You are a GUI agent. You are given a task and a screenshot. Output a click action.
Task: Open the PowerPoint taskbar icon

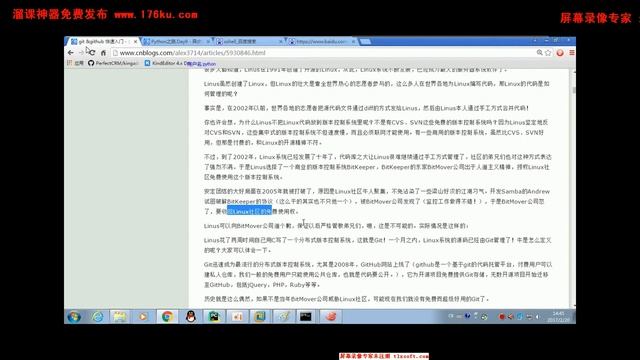click(x=237, y=316)
